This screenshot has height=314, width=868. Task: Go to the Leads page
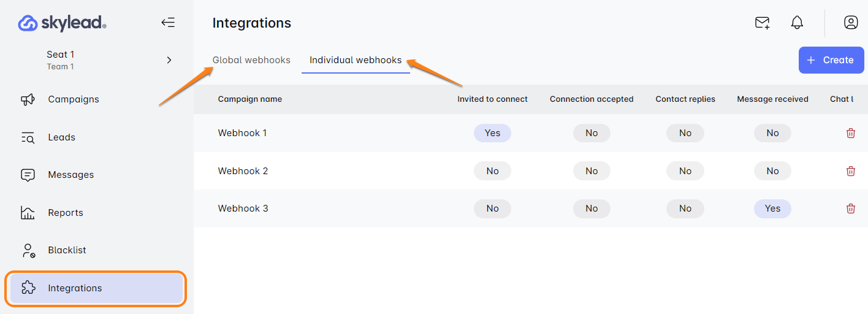point(61,137)
